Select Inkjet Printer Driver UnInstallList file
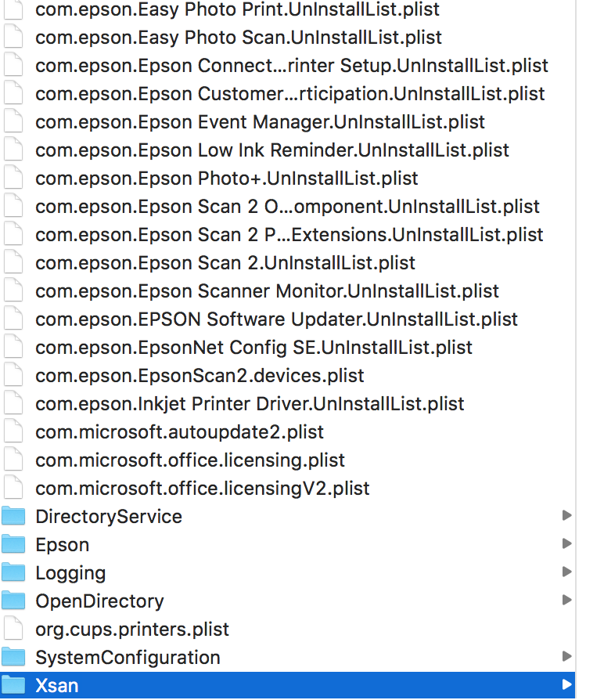 click(250, 404)
